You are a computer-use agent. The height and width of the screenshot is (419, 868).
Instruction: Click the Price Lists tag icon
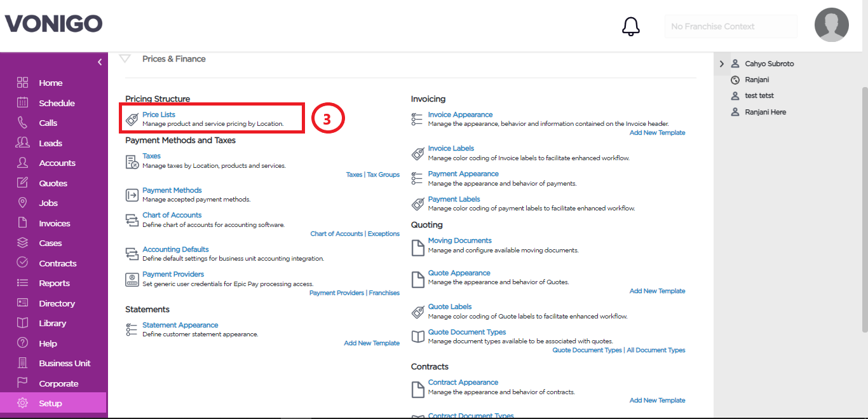pyautogui.click(x=132, y=119)
